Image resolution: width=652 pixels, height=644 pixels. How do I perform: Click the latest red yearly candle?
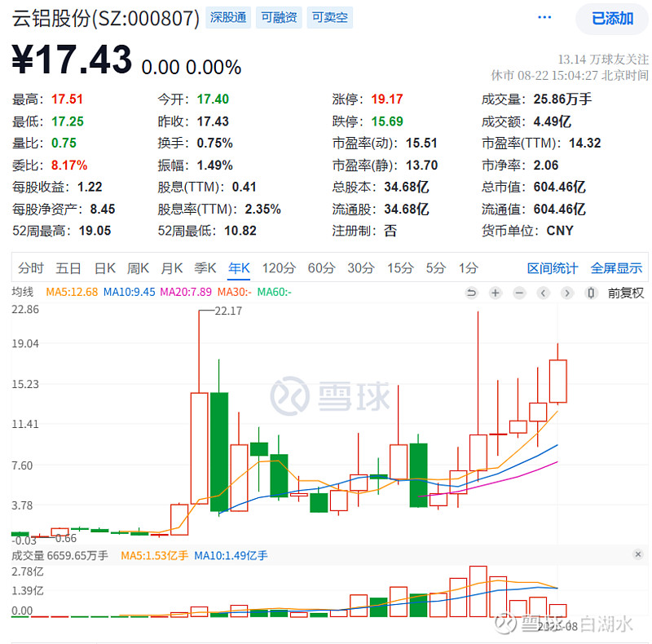click(558, 381)
